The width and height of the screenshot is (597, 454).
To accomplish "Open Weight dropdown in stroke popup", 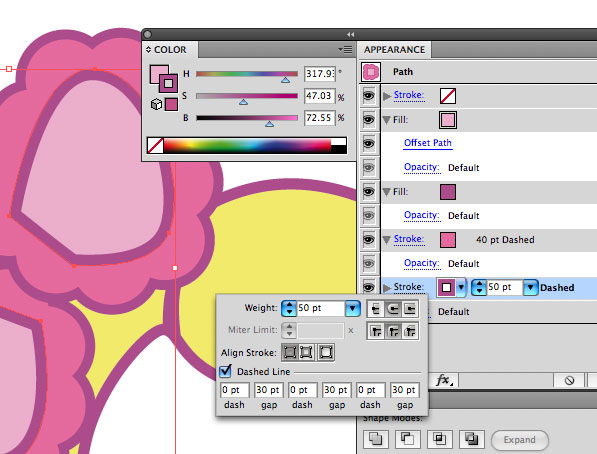I will point(353,308).
